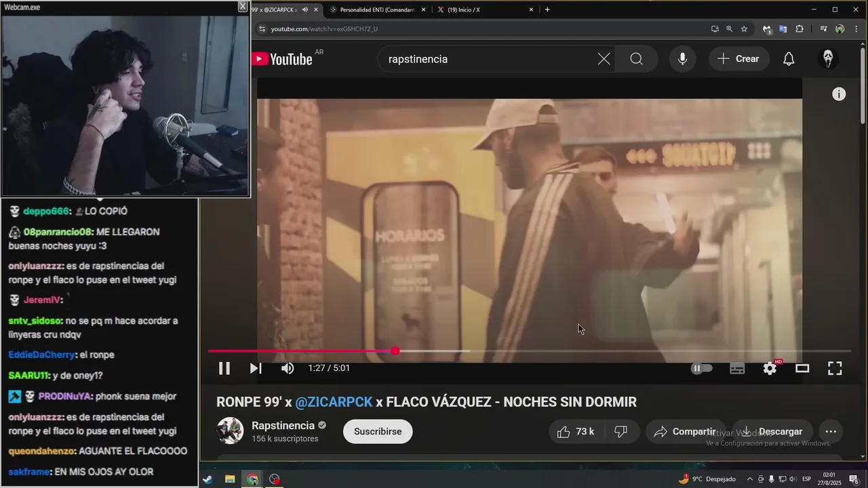The width and height of the screenshot is (868, 488).
Task: Open the media control toolbar icon
Action: coord(823,29)
